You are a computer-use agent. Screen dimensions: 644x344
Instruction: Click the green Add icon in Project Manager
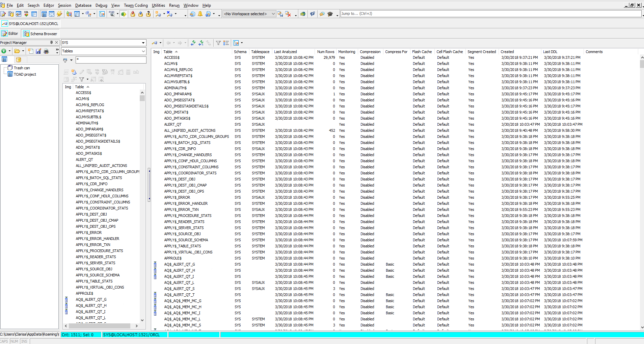[x=4, y=51]
